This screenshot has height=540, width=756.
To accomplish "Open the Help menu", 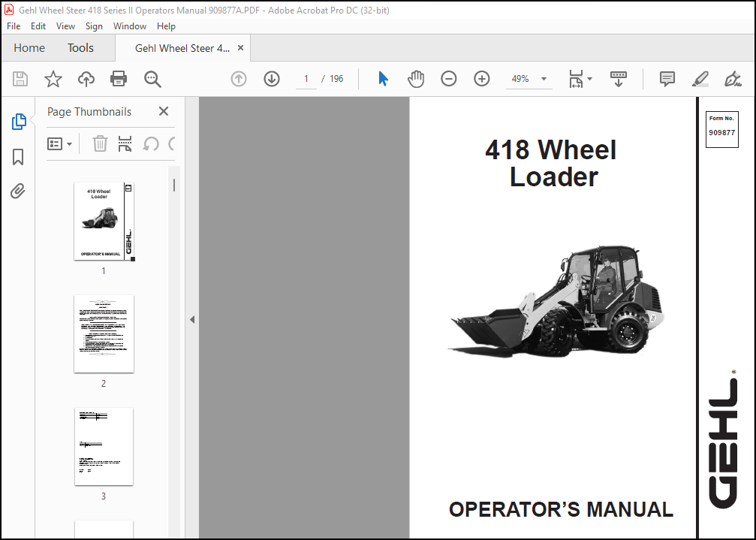I will point(166,26).
